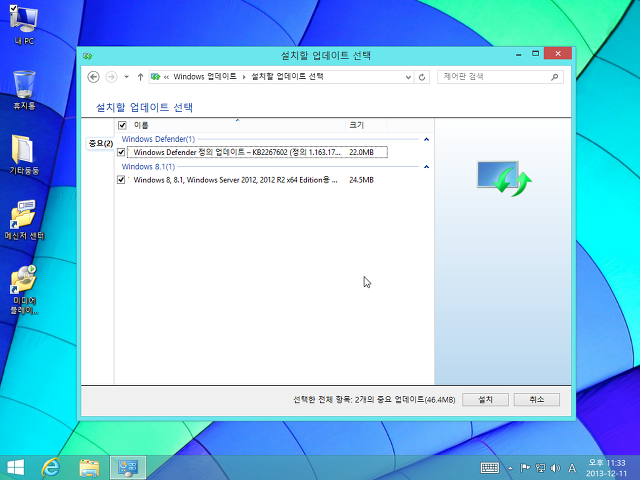The image size is (640, 480).
Task: Click the Windows 8.1(1) group header
Action: (x=148, y=167)
